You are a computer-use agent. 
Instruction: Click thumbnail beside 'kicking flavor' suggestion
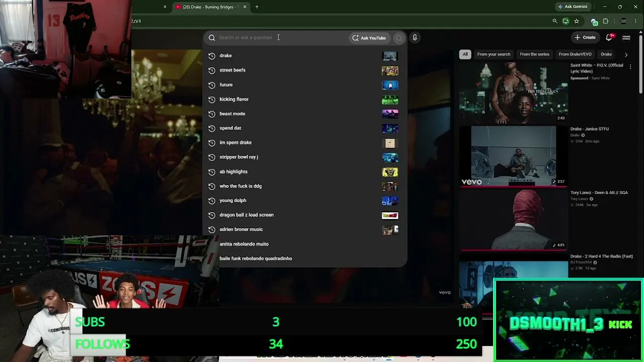pyautogui.click(x=390, y=100)
